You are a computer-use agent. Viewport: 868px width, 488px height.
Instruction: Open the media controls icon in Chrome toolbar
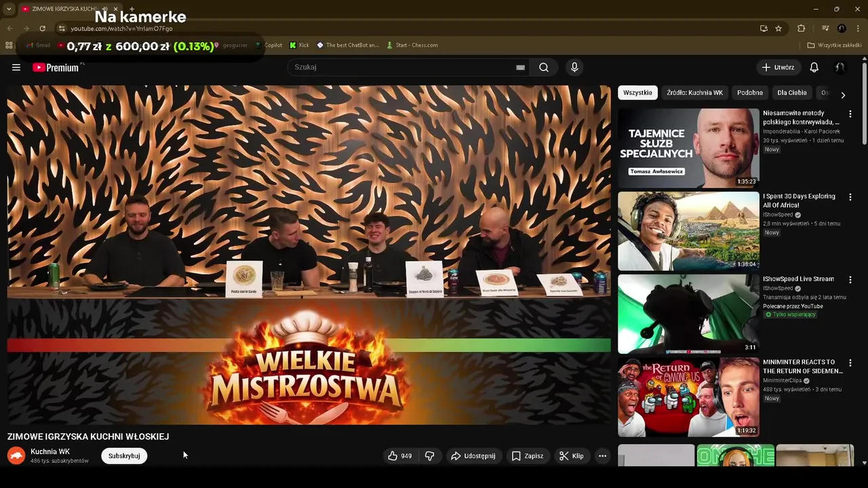(825, 28)
